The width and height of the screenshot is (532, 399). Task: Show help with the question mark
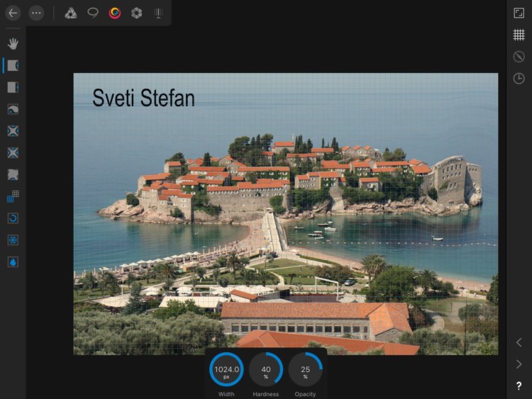coord(519,386)
